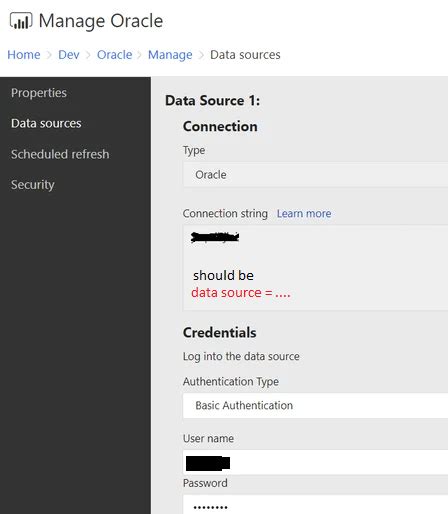Go to Home in the breadcrumb
The image size is (448, 514).
24,55
